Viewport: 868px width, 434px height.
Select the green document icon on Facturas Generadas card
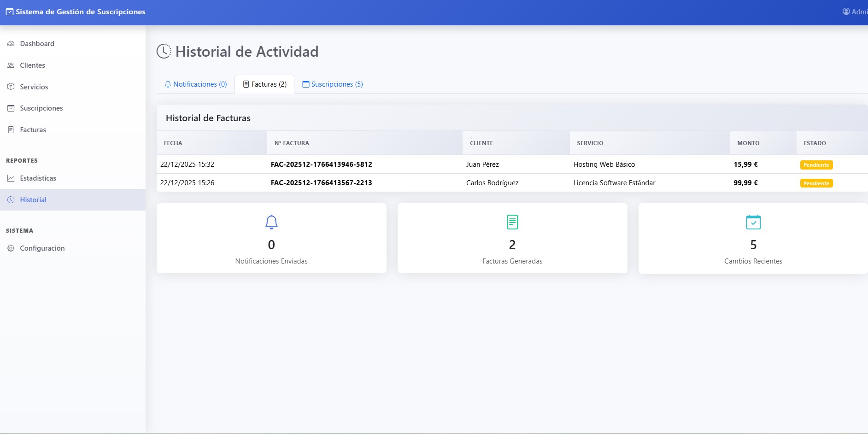(x=512, y=222)
